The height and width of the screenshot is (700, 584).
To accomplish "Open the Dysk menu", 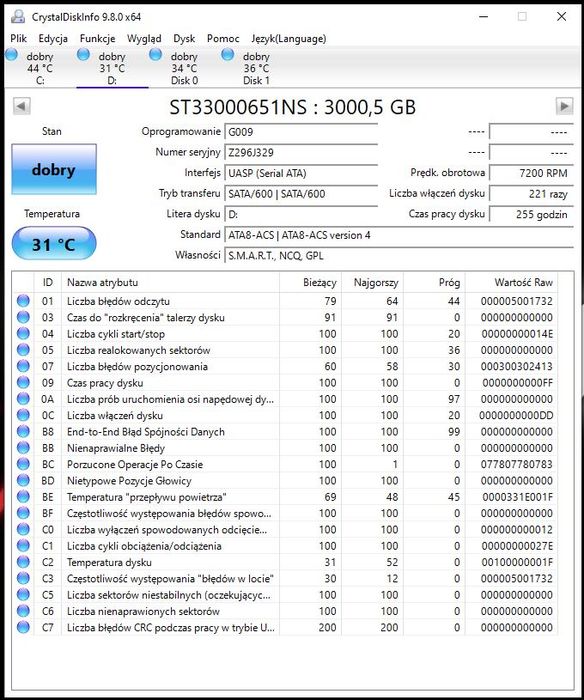I will click(184, 39).
